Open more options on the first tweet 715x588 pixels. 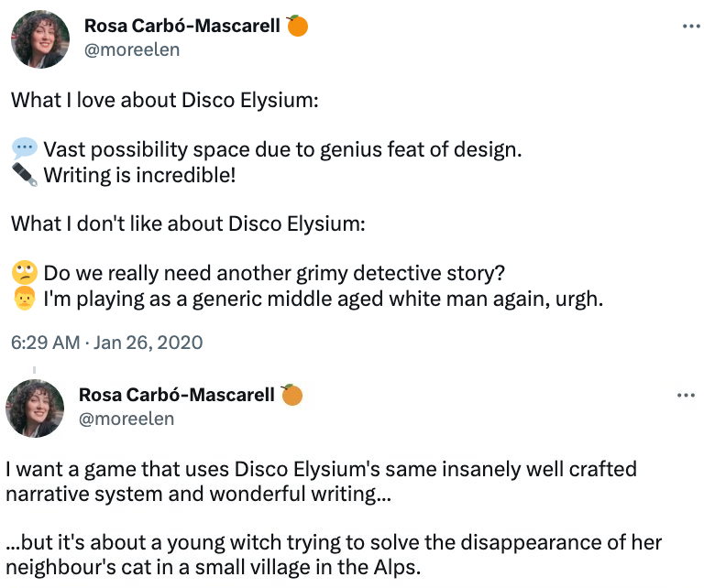tap(691, 27)
